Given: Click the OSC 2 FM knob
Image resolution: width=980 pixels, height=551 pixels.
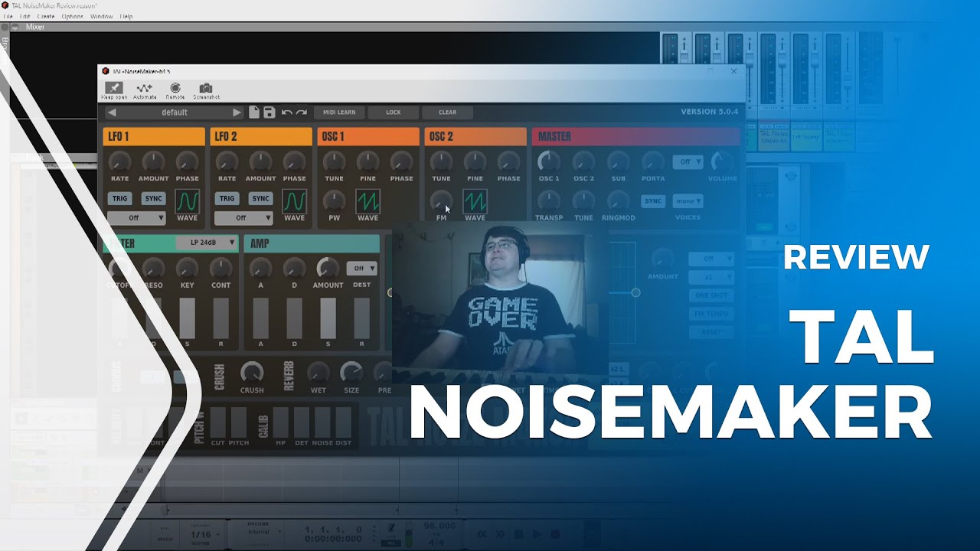Looking at the screenshot, I should [441, 201].
